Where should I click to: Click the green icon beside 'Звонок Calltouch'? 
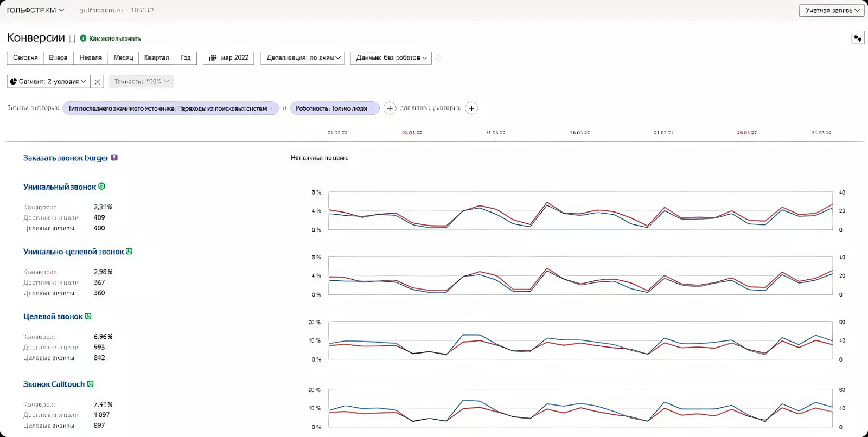91,384
